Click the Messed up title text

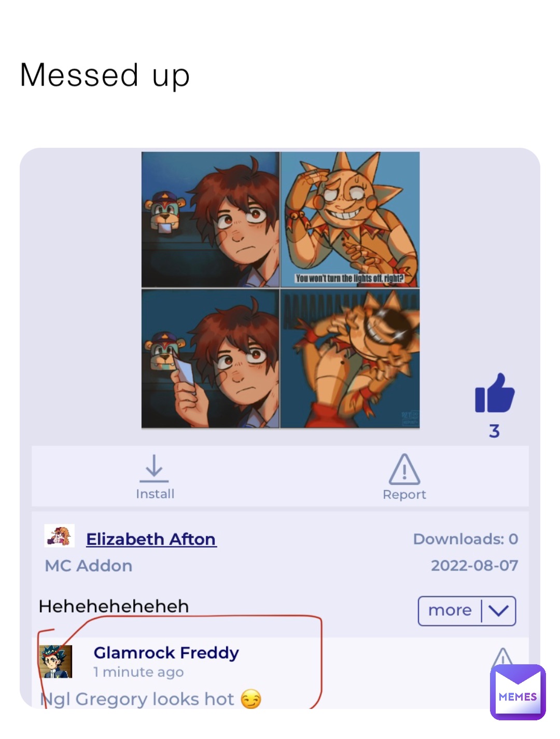tap(105, 75)
